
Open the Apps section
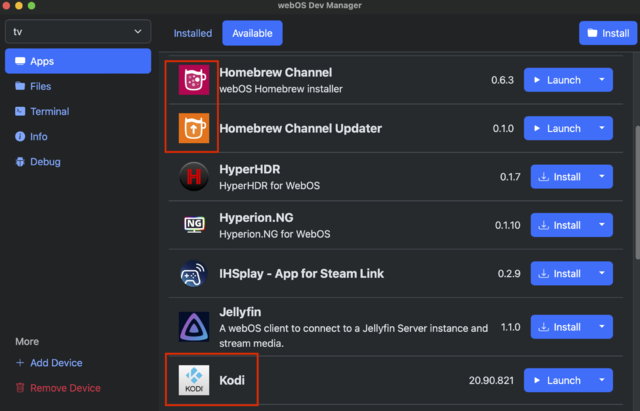click(78, 61)
